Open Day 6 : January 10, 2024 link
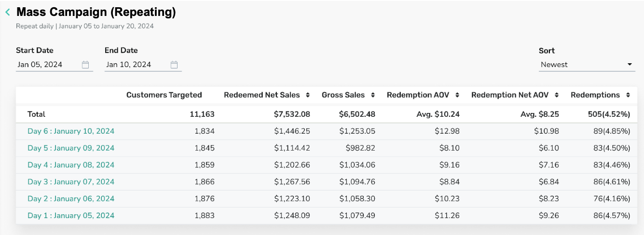The image size is (644, 235). (x=71, y=131)
